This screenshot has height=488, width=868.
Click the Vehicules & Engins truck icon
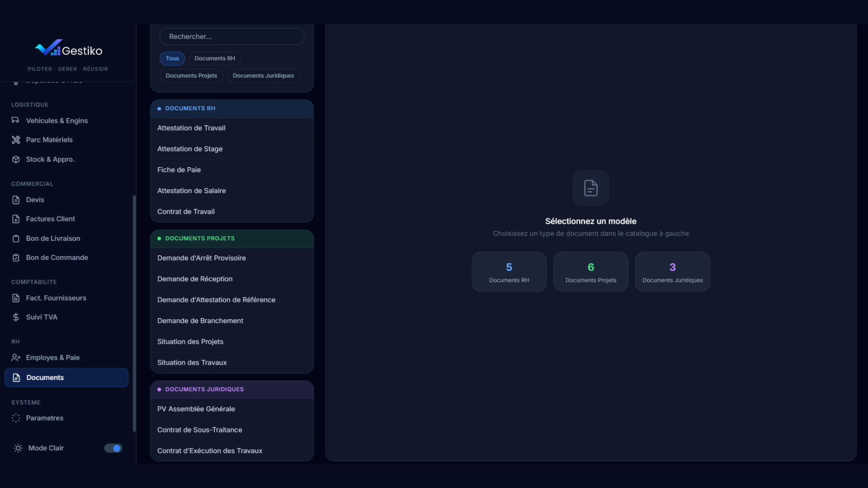[x=15, y=120]
